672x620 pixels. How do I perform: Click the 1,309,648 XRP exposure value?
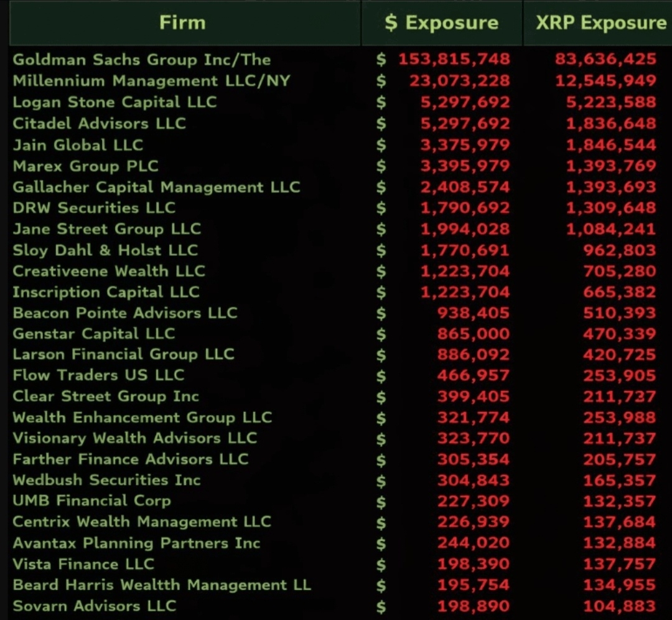click(611, 208)
